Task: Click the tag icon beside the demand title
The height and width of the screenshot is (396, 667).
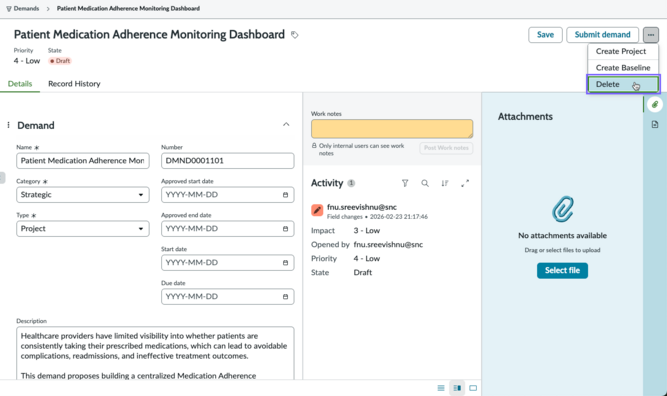Action: [x=294, y=35]
